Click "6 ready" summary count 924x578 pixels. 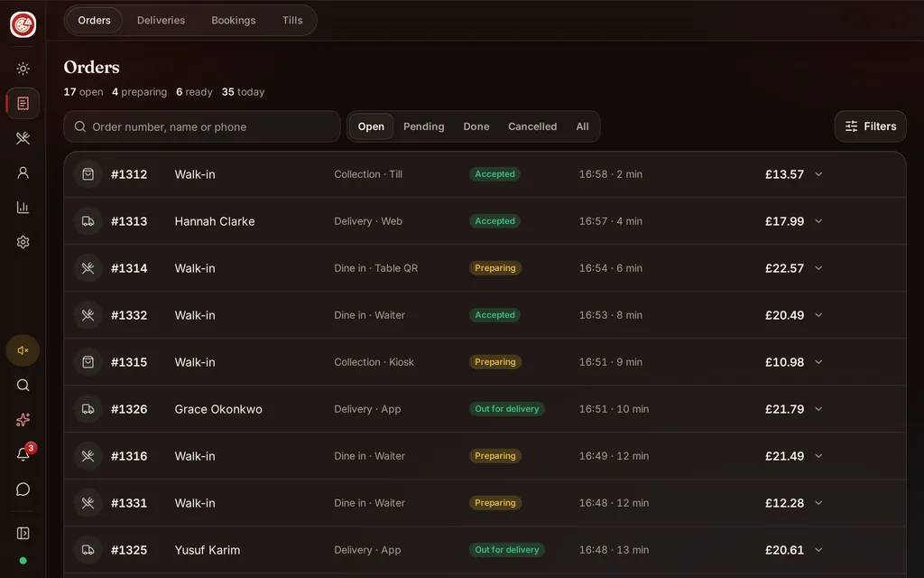[x=194, y=92]
